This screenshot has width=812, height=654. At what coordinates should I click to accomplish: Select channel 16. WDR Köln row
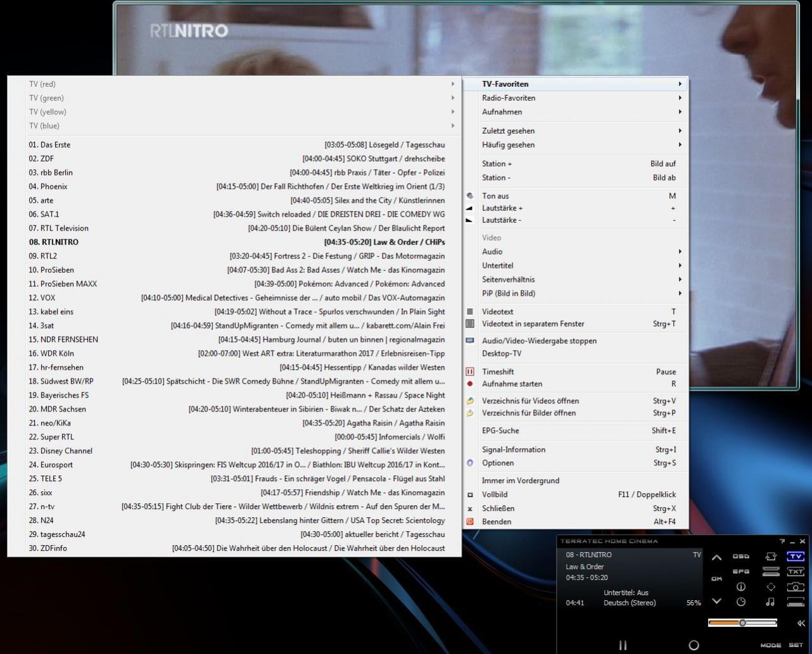[234, 353]
